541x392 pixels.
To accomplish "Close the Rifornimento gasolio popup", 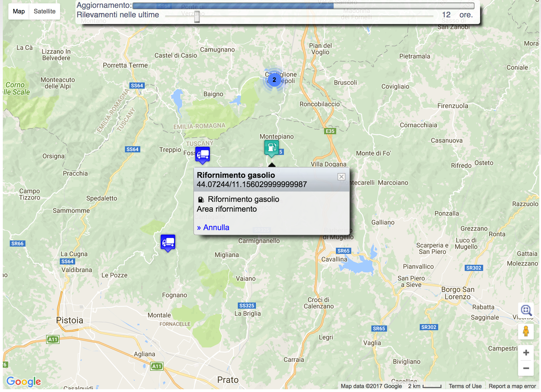I will [x=341, y=177].
